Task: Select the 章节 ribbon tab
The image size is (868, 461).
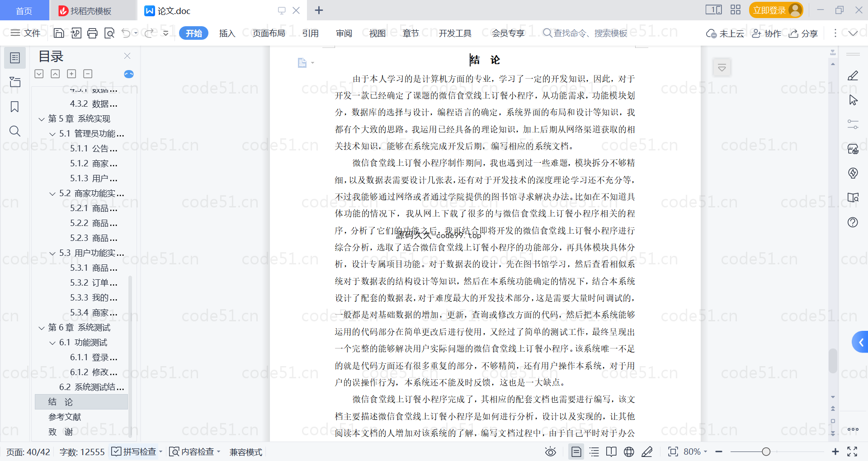Action: tap(411, 33)
